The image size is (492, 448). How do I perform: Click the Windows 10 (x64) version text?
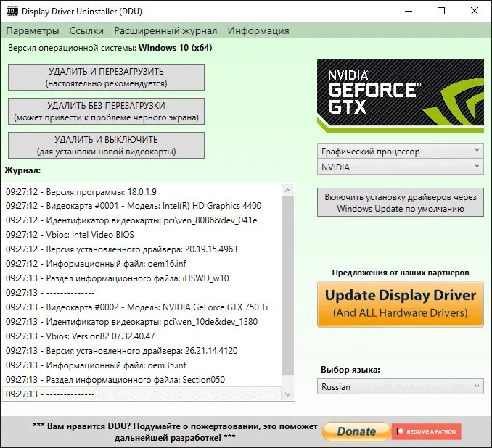click(x=176, y=48)
